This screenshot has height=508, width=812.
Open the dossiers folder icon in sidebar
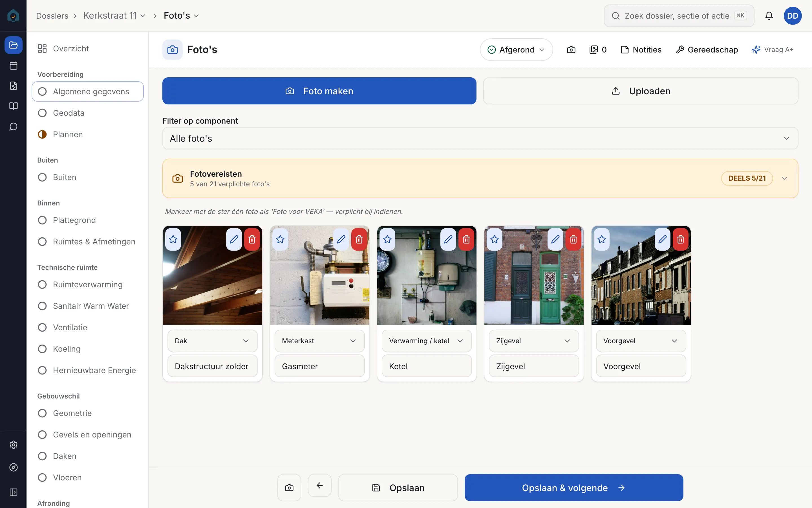coord(14,45)
